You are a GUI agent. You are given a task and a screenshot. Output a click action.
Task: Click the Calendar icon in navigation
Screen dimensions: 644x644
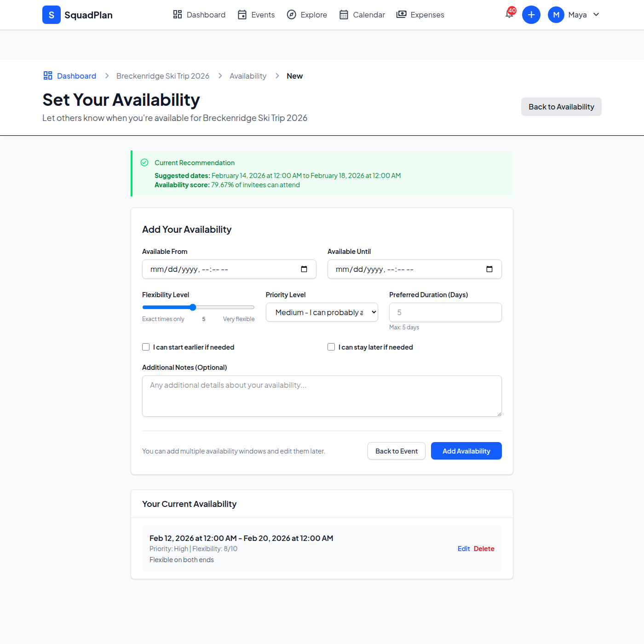pos(343,14)
